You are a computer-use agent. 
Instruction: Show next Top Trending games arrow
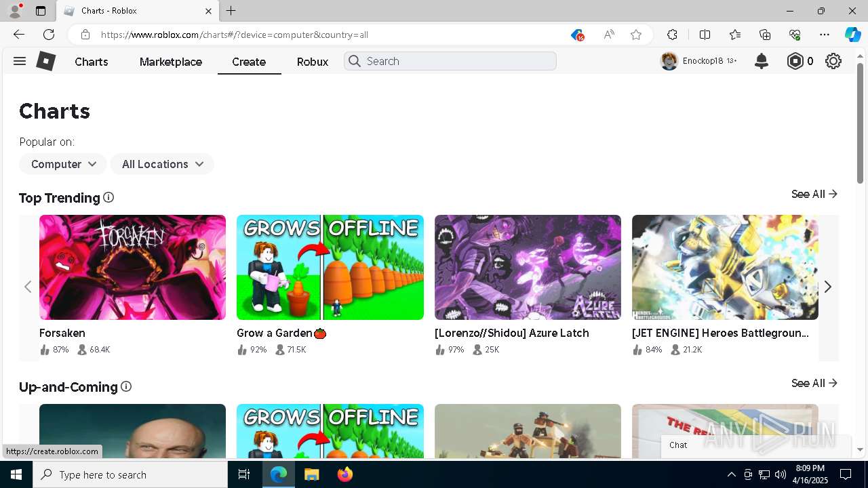[x=828, y=287]
